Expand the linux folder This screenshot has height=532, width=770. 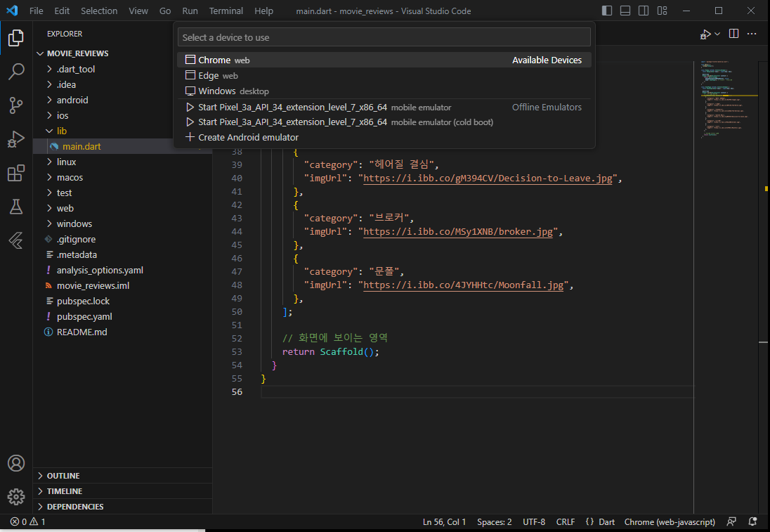(x=123, y=162)
